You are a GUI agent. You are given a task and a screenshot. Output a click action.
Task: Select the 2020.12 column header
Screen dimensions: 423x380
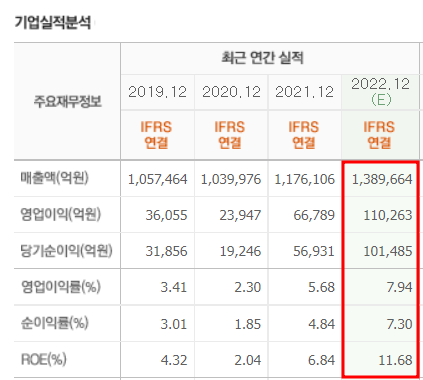tap(231, 92)
